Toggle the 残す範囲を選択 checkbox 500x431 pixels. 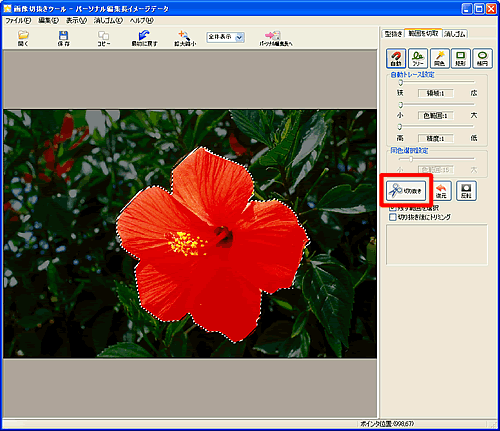coord(393,208)
